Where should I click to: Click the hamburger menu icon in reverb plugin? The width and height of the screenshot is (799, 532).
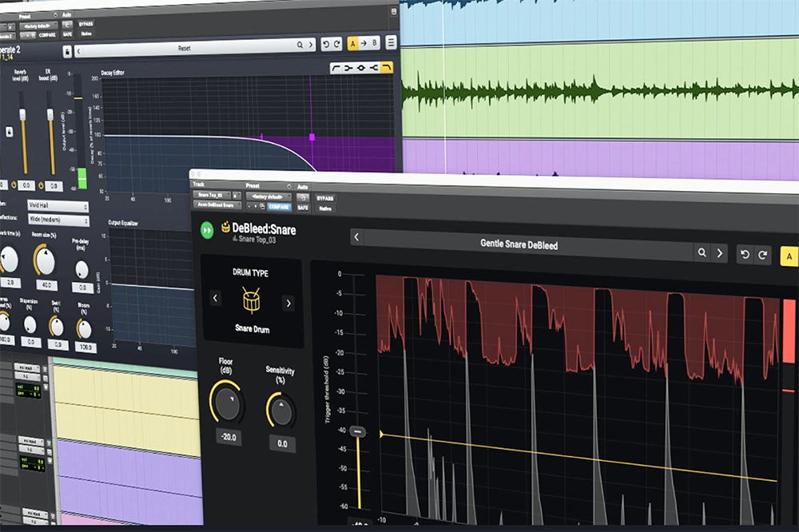coord(391,43)
